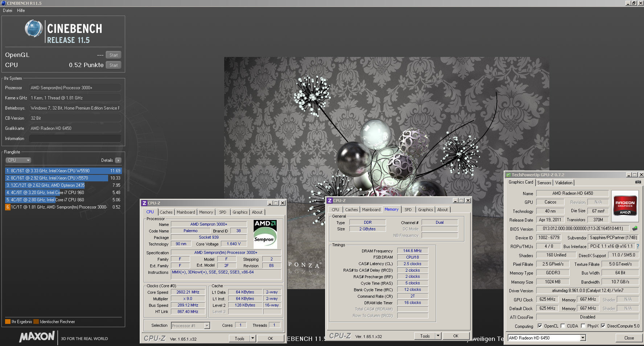Screen dimensions: 644x346
Task: Click the GPU-Z title bar icon
Action: pyautogui.click(x=508, y=175)
